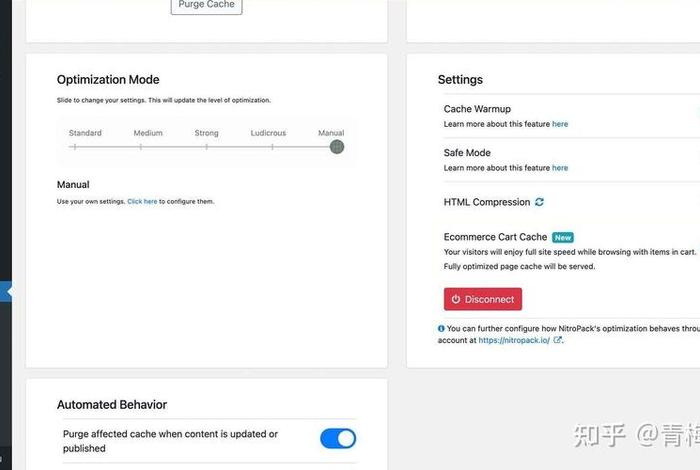Set optimization slider to Strong
This screenshot has height=470, width=700.
pyautogui.click(x=206, y=146)
